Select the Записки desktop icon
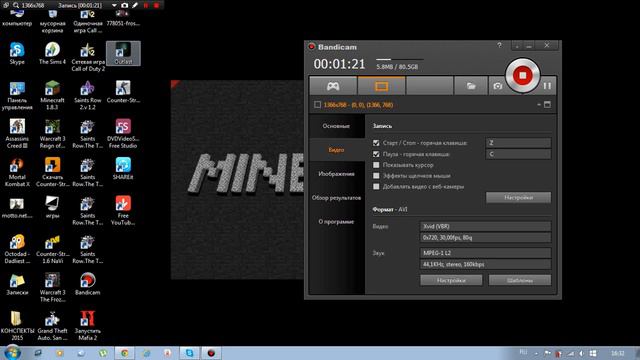The width and height of the screenshot is (640, 360). click(17, 284)
